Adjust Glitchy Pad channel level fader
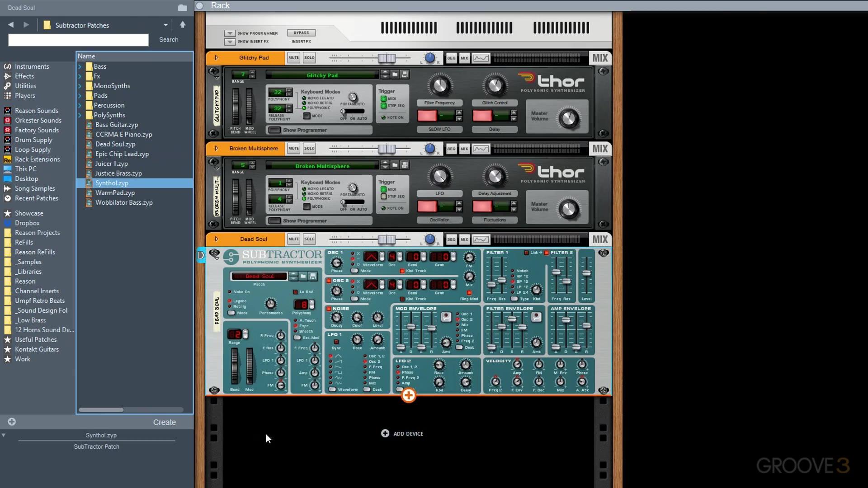Image resolution: width=868 pixels, height=488 pixels. pos(387,58)
